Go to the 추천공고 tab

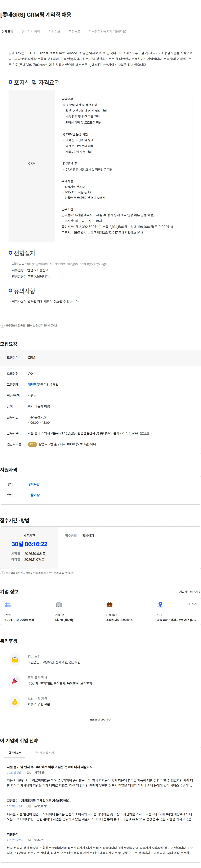point(74,32)
